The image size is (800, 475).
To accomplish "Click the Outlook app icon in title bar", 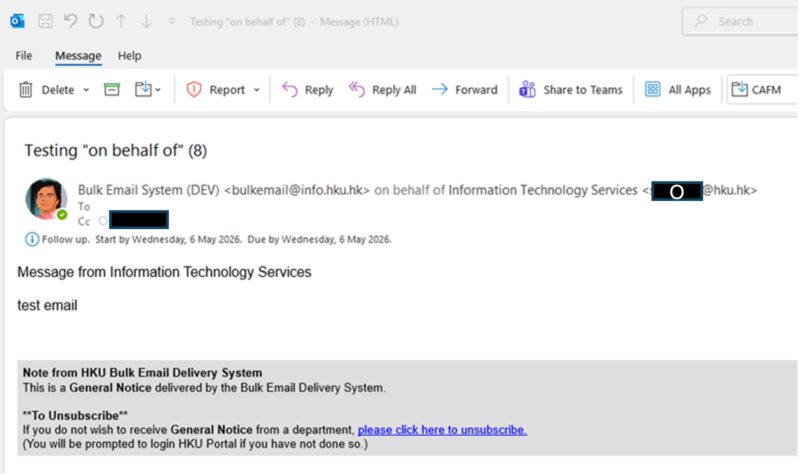I will click(17, 21).
